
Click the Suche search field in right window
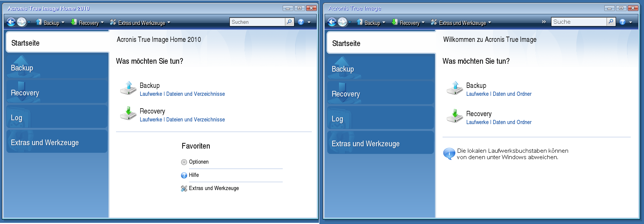579,22
